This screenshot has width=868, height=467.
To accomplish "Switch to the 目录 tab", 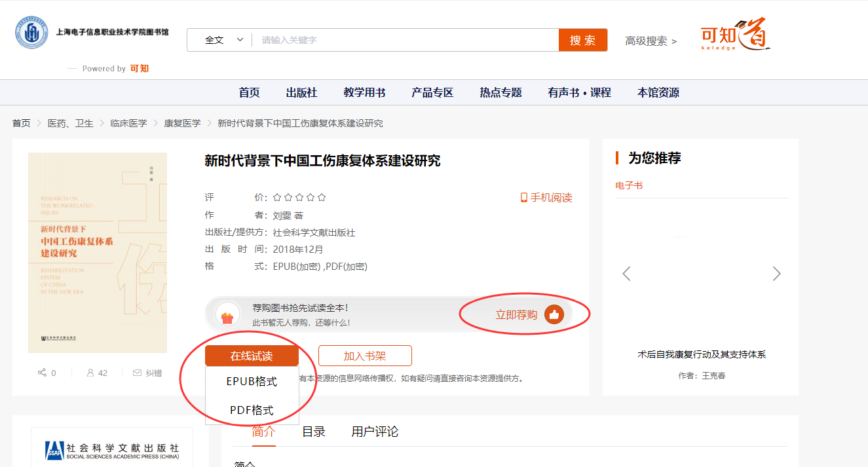I will (x=313, y=432).
